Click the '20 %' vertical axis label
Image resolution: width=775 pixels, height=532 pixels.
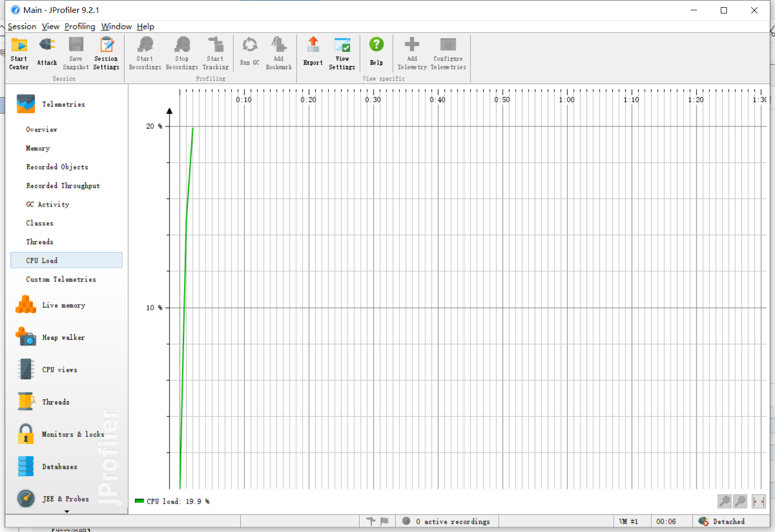154,126
